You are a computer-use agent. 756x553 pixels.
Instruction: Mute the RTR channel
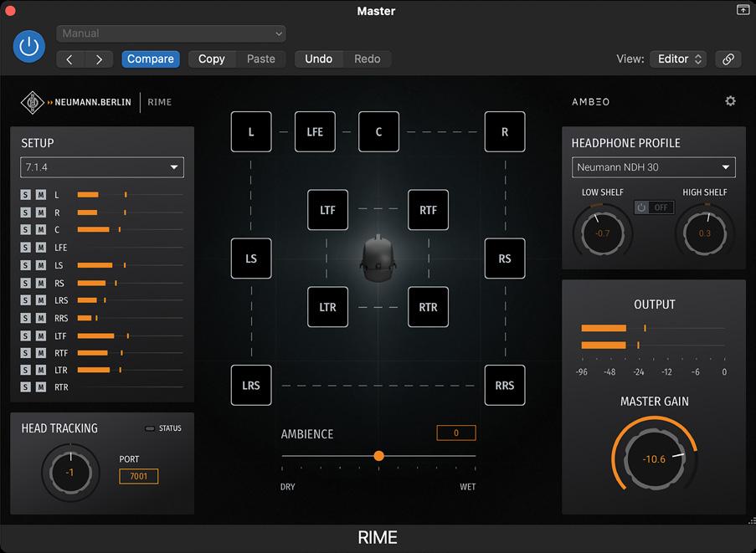[41, 387]
